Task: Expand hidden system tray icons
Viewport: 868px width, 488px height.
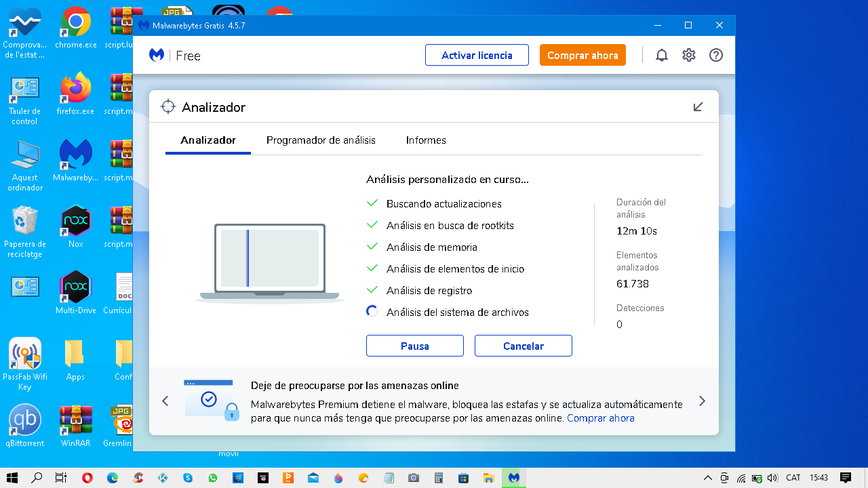Action: point(708,478)
